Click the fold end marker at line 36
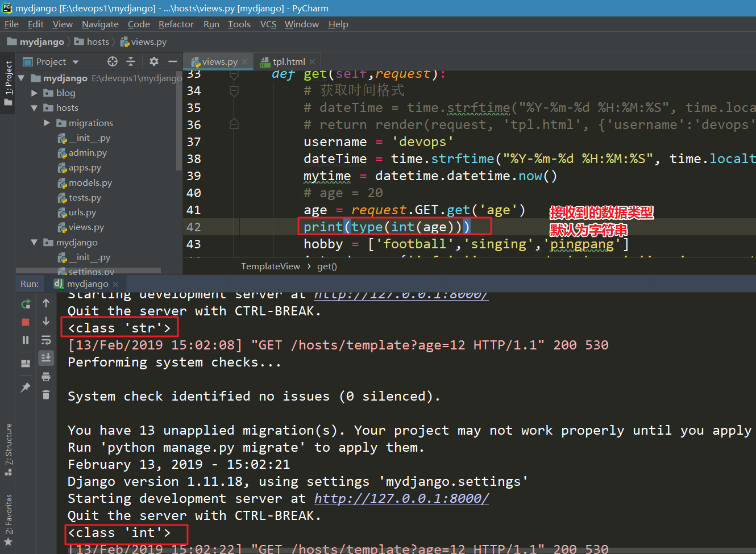Image resolution: width=756 pixels, height=554 pixels. [x=234, y=124]
